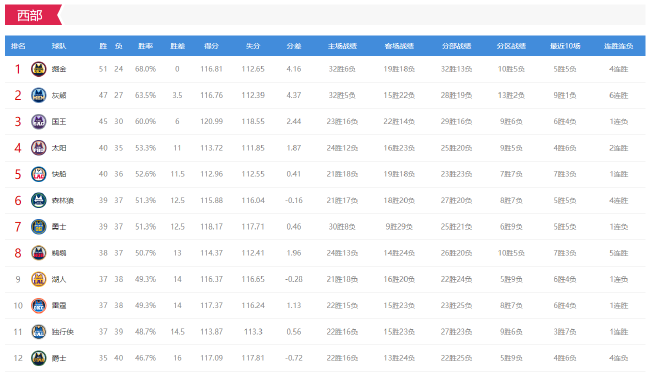Click the 4连负 streak cell
Screen dimensions: 650x372
coord(618,358)
